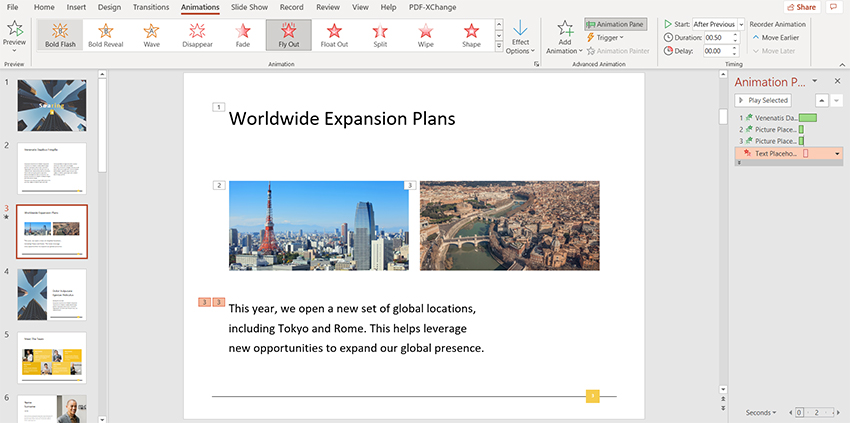Open the Effect Options dropdown
This screenshot has height=423, width=850.
coord(520,37)
